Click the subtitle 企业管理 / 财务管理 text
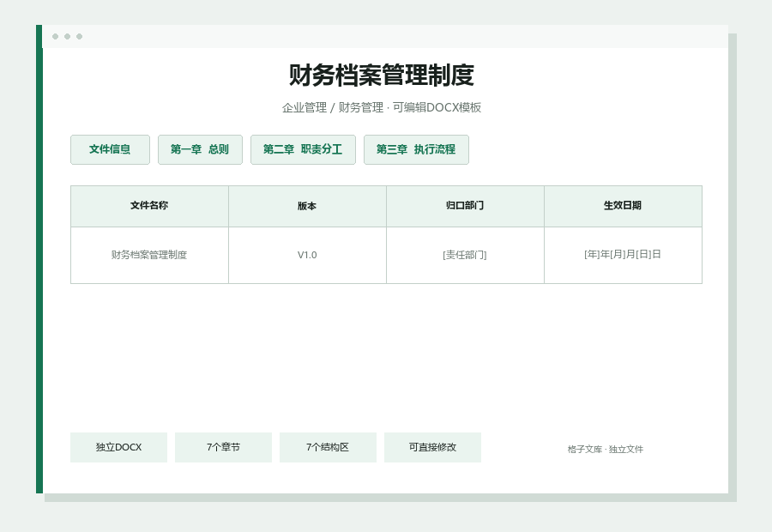This screenshot has height=532, width=772. click(333, 107)
